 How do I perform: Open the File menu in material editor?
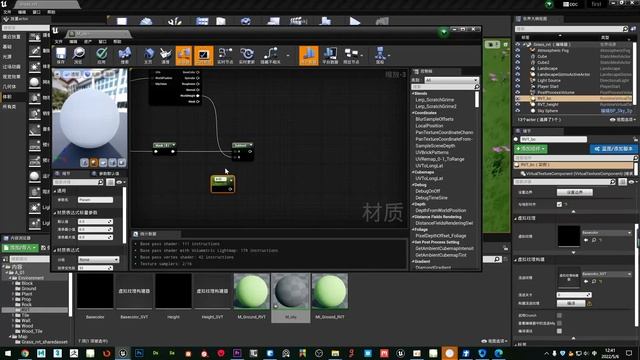tap(59, 42)
